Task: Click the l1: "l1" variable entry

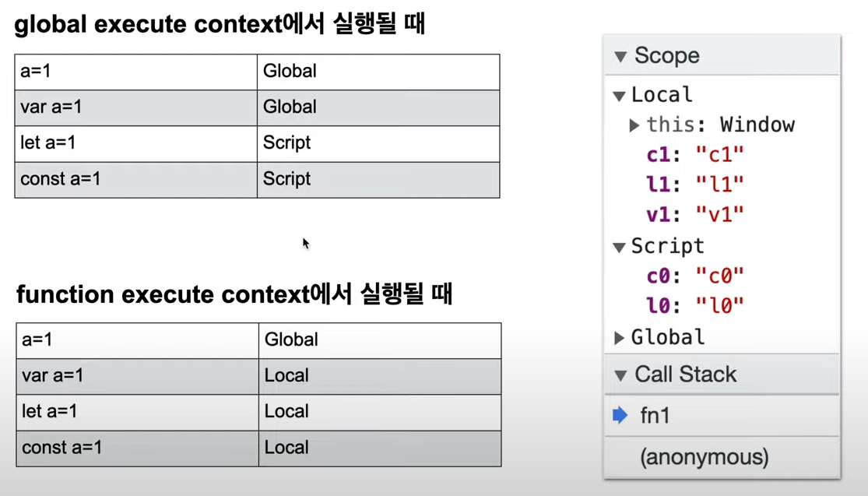Action: pyautogui.click(x=694, y=185)
